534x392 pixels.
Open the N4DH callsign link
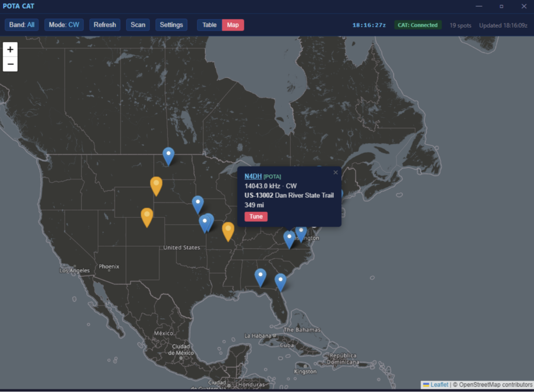[253, 177]
